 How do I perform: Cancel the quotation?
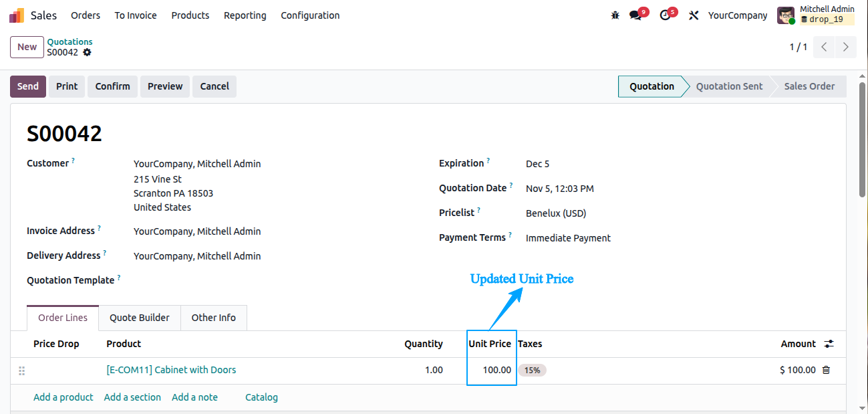coord(214,86)
